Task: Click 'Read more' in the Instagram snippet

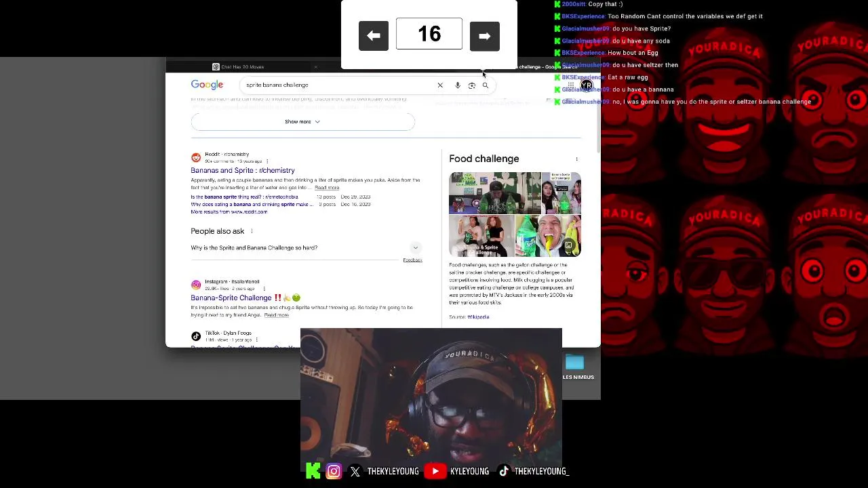Action: (x=276, y=315)
